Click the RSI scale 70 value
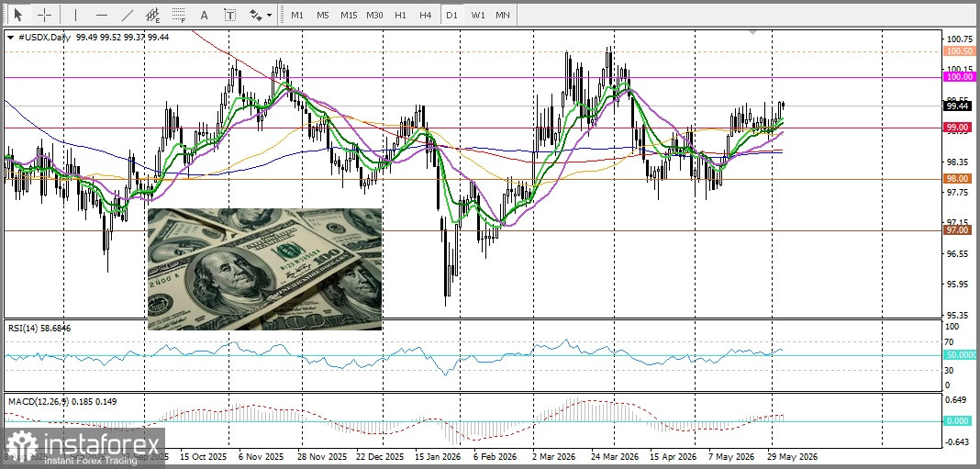 pos(949,341)
